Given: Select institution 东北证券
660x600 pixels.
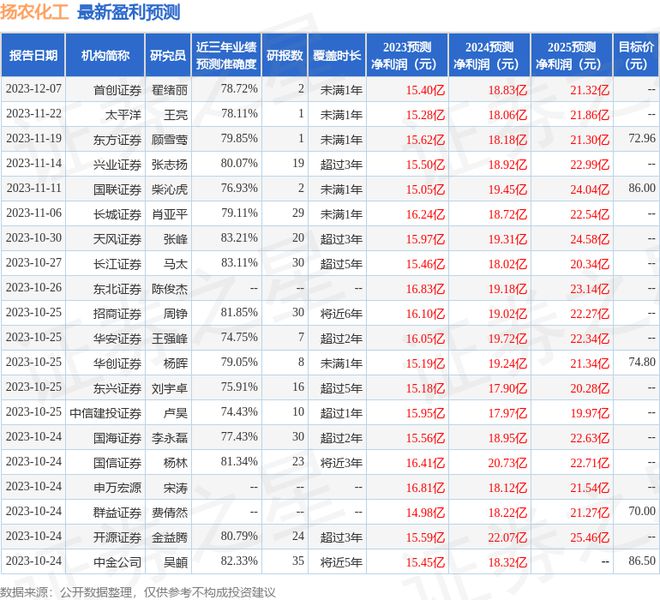Looking at the screenshot, I should [117, 288].
